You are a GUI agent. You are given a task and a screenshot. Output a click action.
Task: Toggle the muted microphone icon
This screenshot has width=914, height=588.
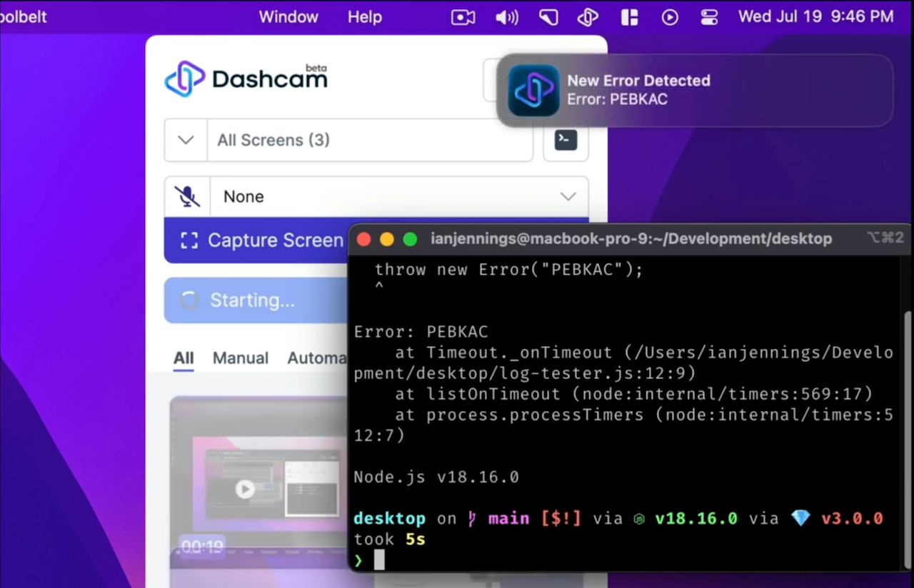(187, 196)
